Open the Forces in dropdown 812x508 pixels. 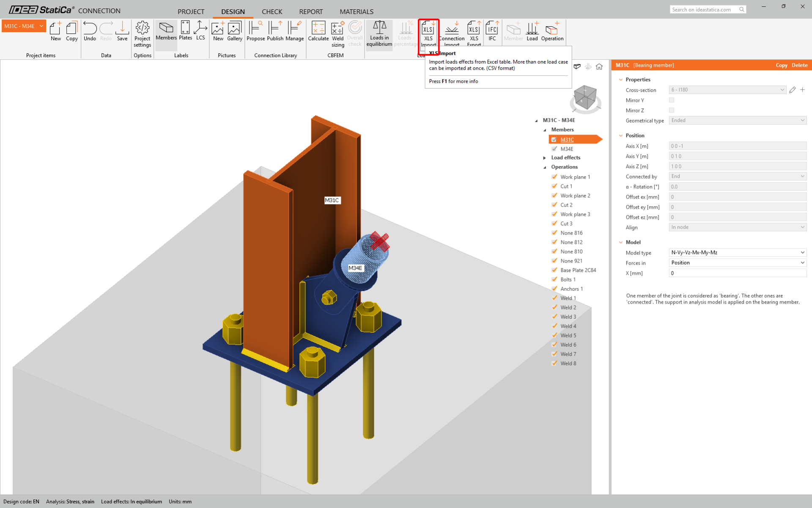(737, 263)
